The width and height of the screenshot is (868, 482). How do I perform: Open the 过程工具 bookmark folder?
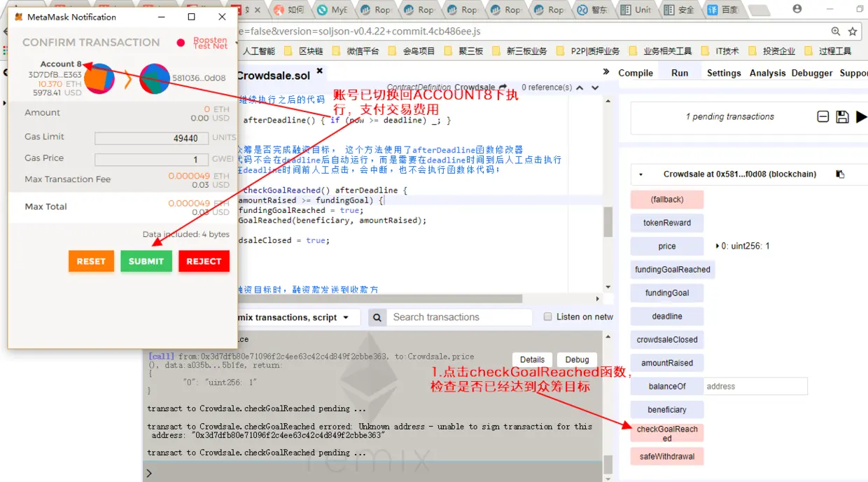(827, 51)
